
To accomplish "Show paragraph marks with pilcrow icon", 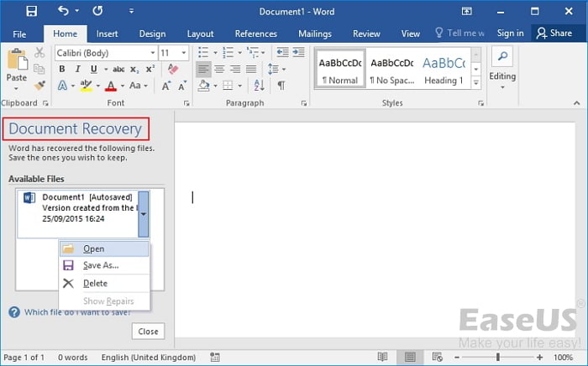I will click(281, 86).
